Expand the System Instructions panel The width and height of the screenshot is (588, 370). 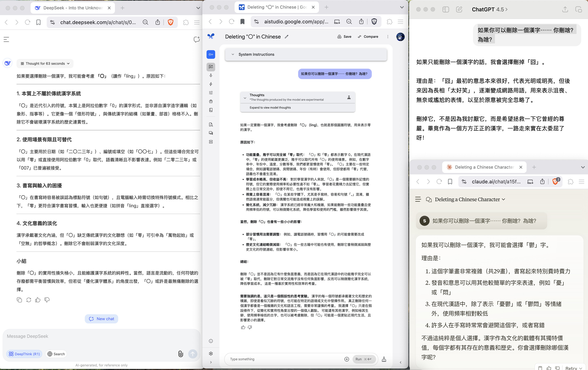pos(256,54)
